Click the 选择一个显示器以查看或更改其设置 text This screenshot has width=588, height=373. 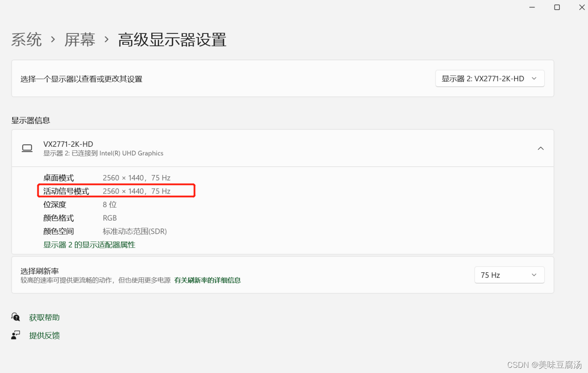point(81,79)
